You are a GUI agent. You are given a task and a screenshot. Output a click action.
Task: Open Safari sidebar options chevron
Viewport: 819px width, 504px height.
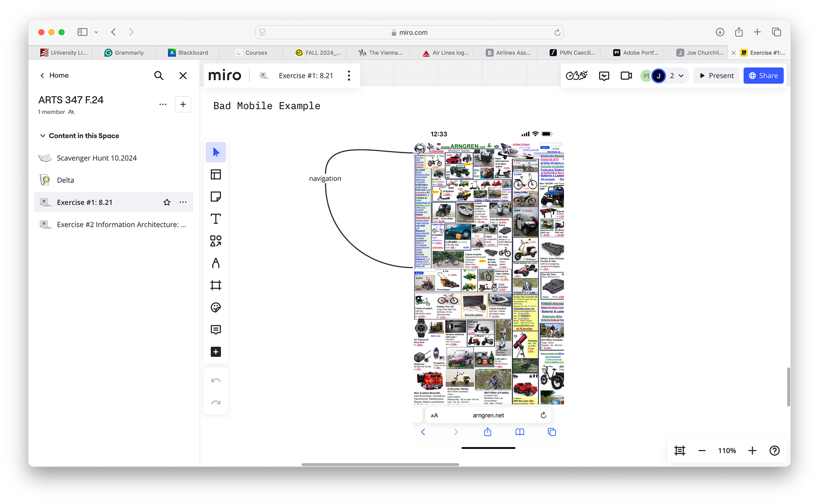pyautogui.click(x=96, y=32)
